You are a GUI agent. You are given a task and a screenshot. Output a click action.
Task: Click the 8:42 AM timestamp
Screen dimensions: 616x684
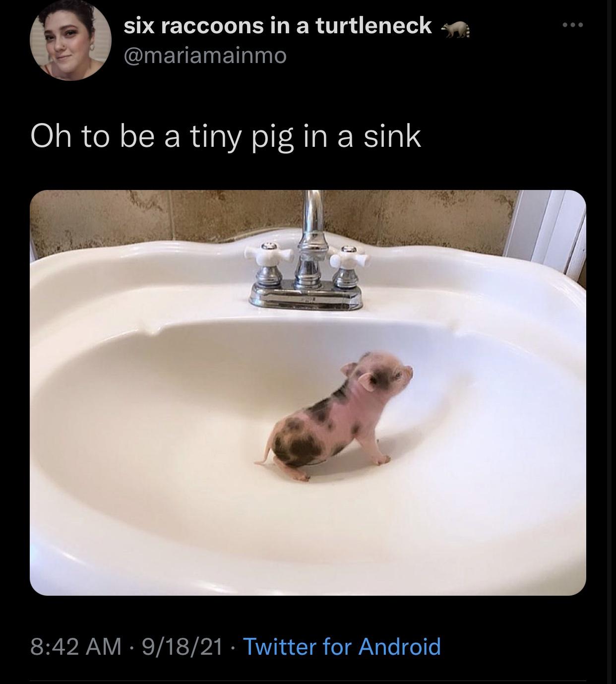click(x=75, y=646)
